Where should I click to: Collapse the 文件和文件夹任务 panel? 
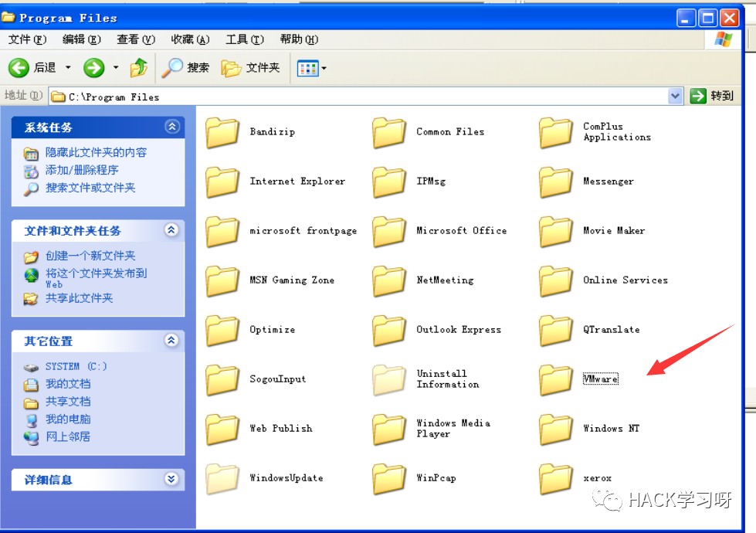171,229
